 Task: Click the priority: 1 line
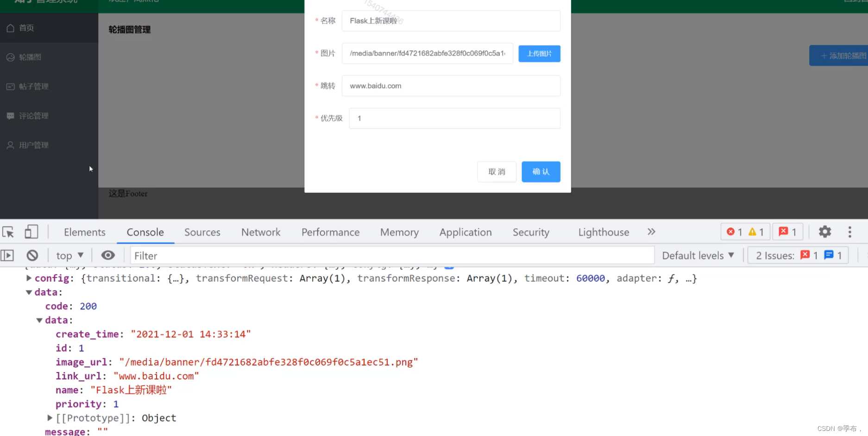pyautogui.click(x=87, y=404)
